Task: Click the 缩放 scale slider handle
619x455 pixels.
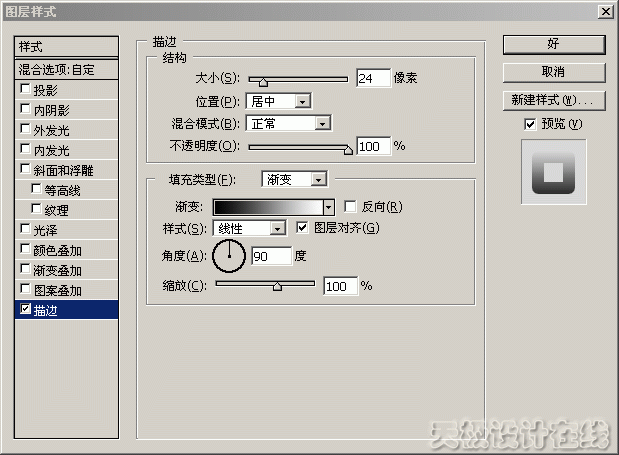Action: point(278,286)
